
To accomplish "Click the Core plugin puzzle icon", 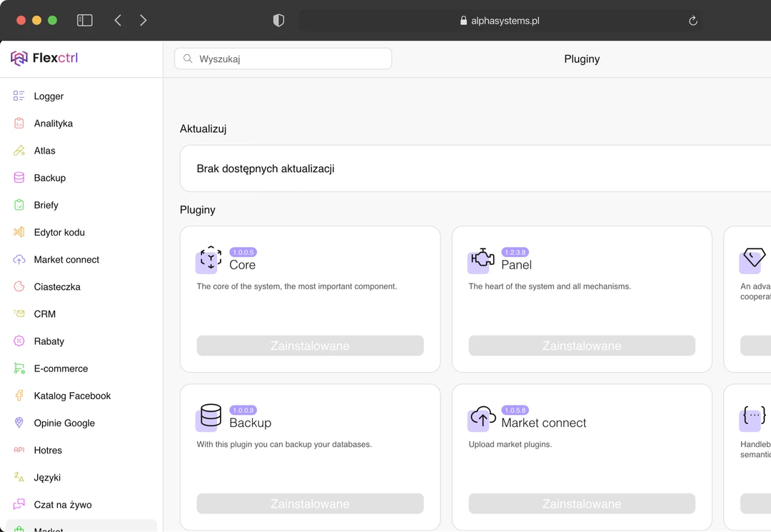I will 208,260.
